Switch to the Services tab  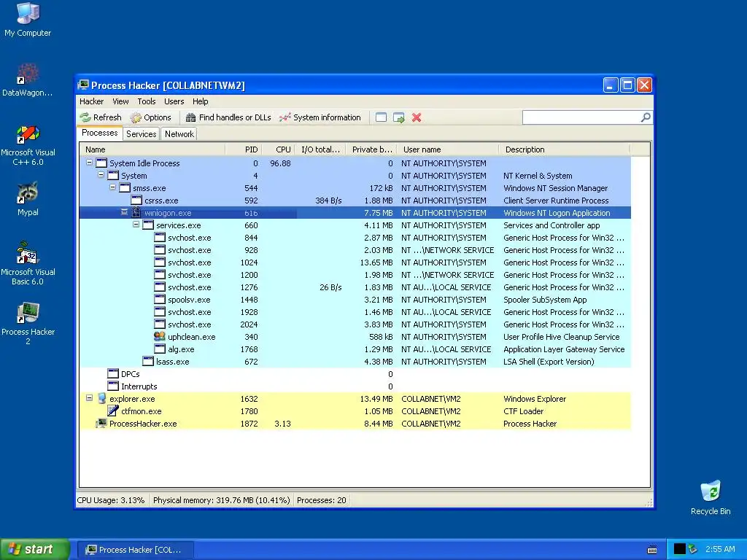(x=141, y=134)
